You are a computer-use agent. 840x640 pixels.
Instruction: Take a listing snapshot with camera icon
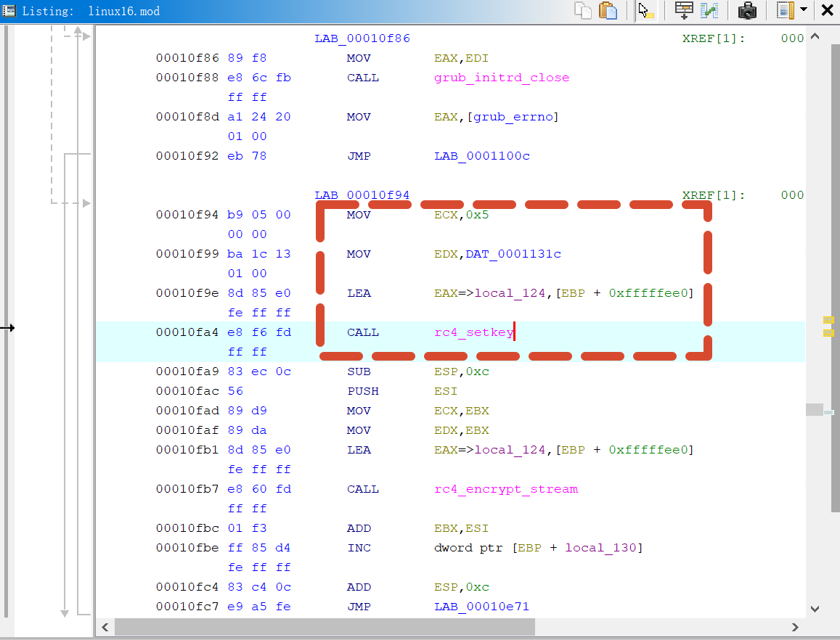coord(747,11)
